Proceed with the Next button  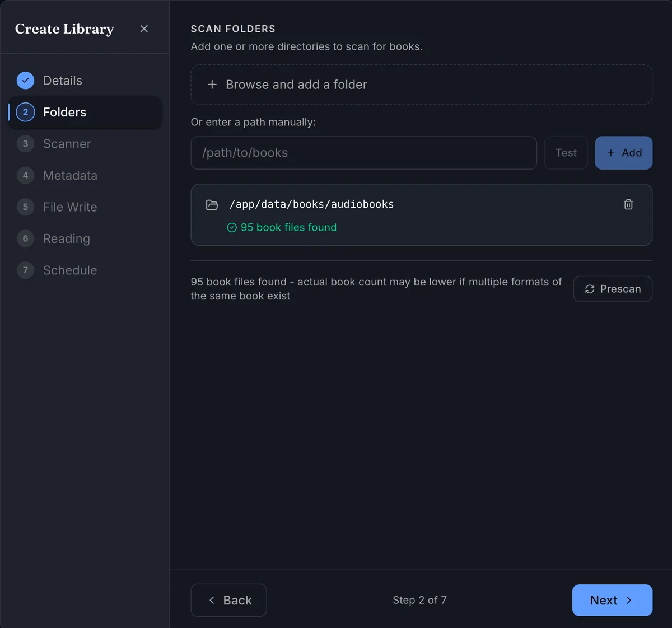tap(612, 600)
